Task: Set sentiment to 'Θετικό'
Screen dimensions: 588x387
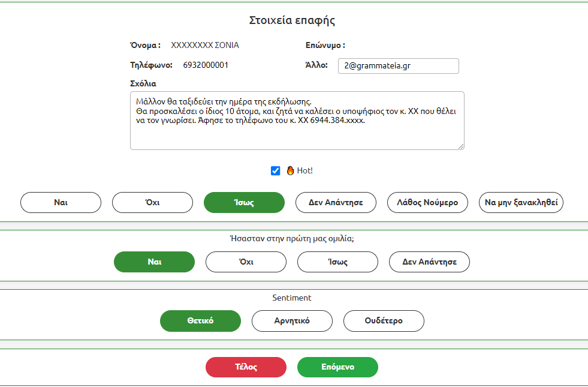Action: (200, 321)
